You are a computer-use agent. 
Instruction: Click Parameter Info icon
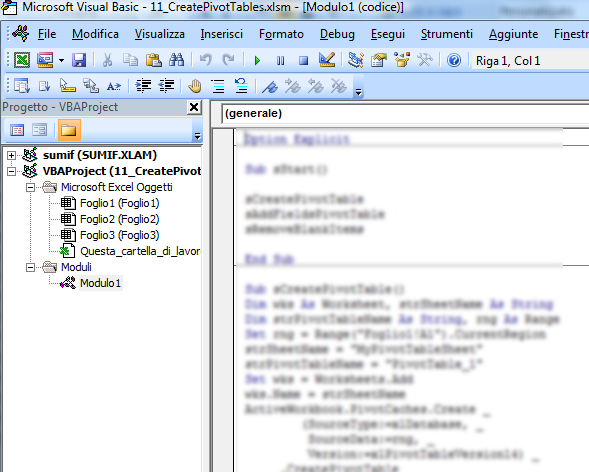tap(91, 86)
